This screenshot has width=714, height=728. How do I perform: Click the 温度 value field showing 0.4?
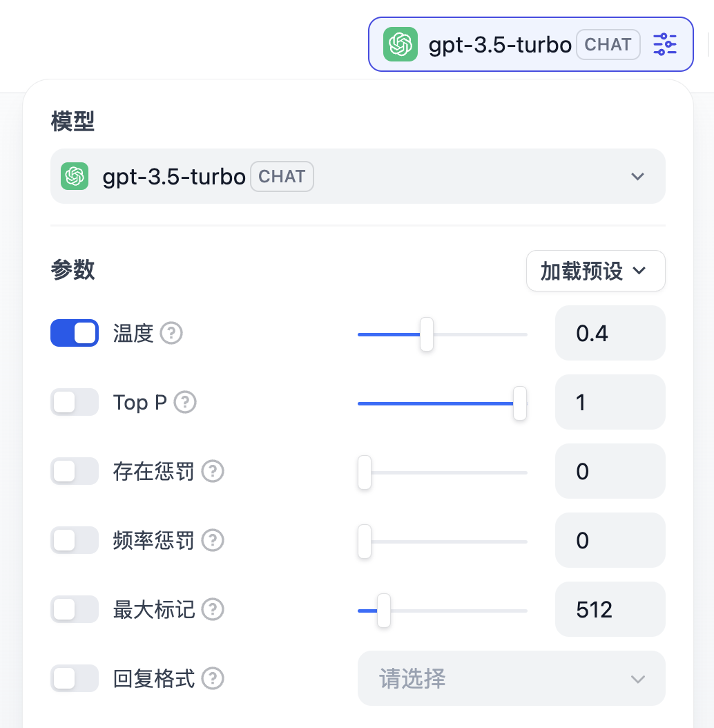pyautogui.click(x=610, y=333)
